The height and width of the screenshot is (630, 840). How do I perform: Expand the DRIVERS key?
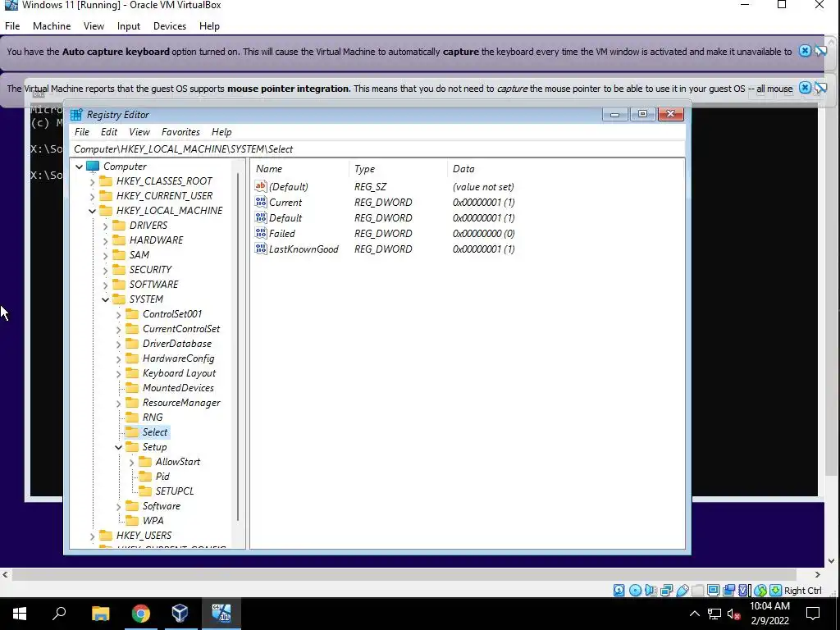point(106,226)
